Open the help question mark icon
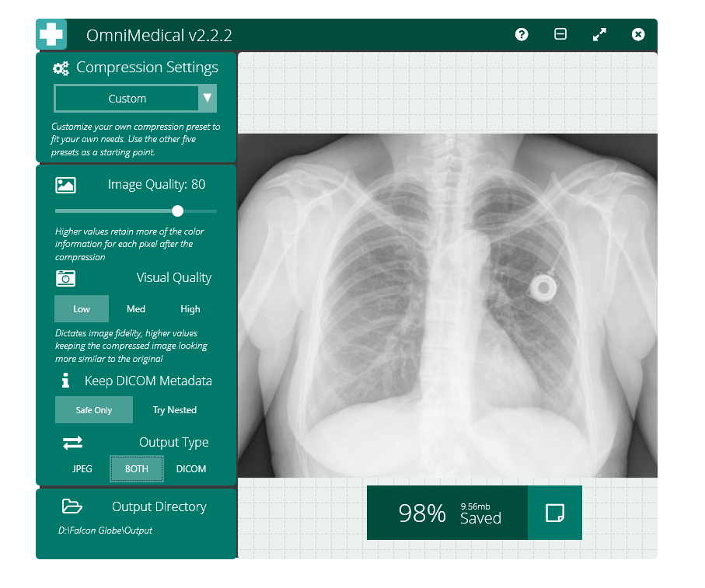This screenshot has height=588, width=705. tap(522, 35)
